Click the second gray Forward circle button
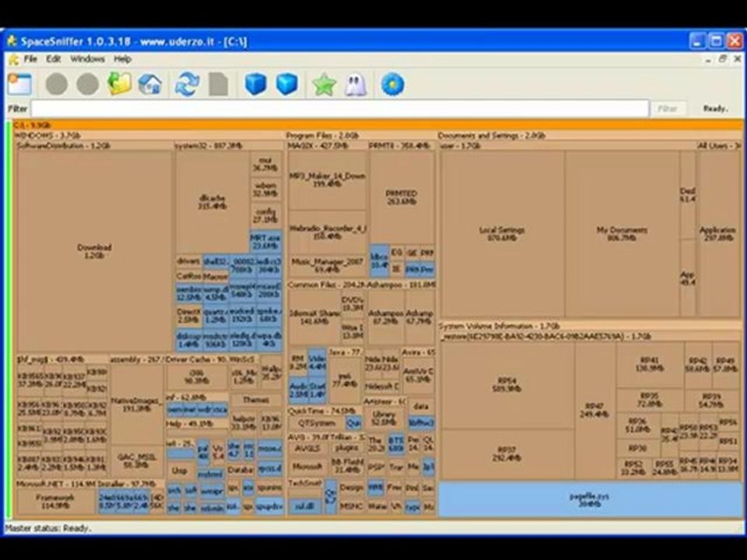Screen dimensions: 747x560 [88, 84]
